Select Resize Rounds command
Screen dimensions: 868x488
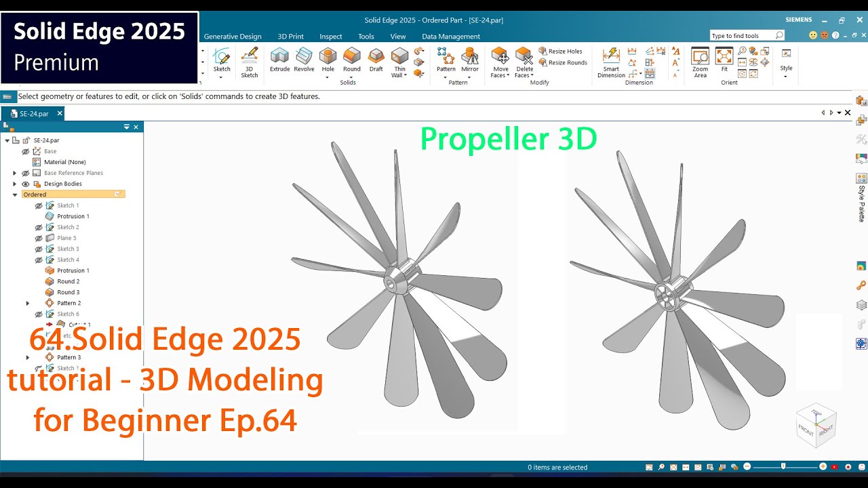(x=563, y=62)
